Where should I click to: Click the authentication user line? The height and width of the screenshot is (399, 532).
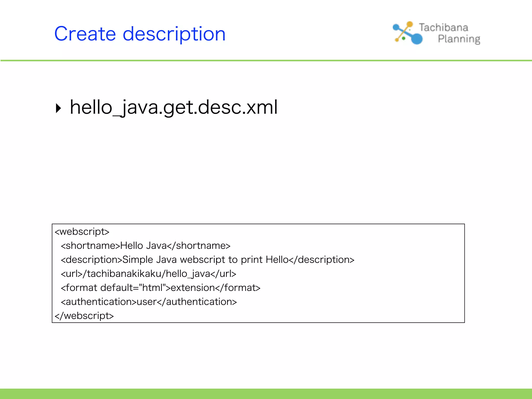(149, 302)
